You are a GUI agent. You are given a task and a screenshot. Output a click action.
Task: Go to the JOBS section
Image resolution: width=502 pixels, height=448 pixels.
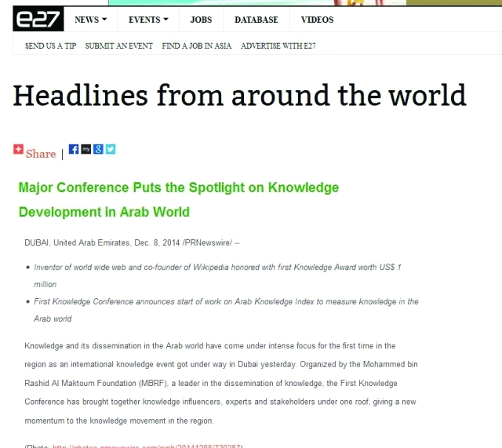(x=201, y=20)
